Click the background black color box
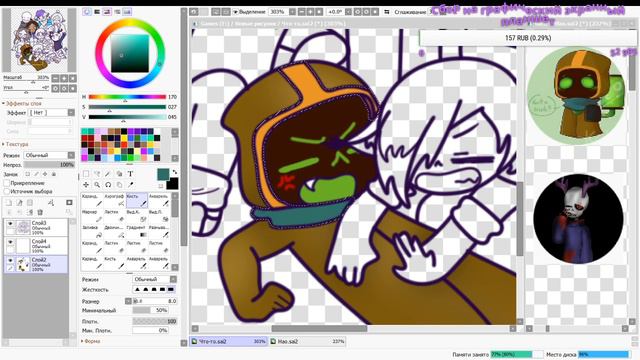640x360 pixels. tap(173, 184)
